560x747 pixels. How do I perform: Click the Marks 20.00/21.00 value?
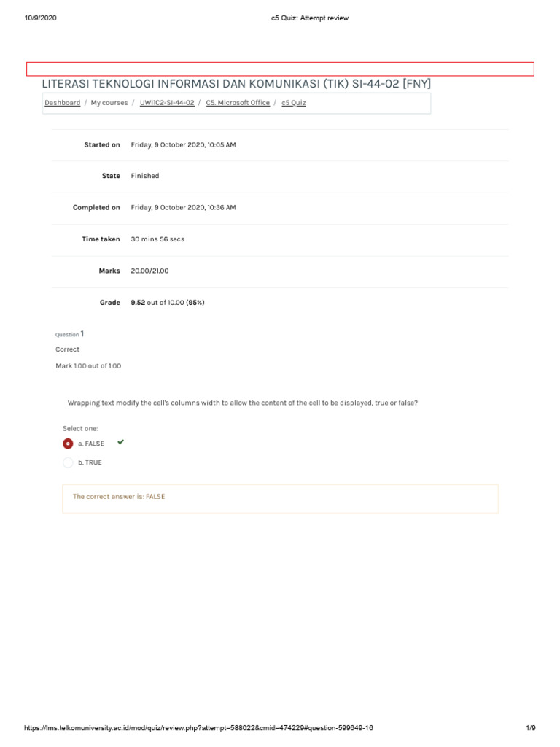coord(149,271)
